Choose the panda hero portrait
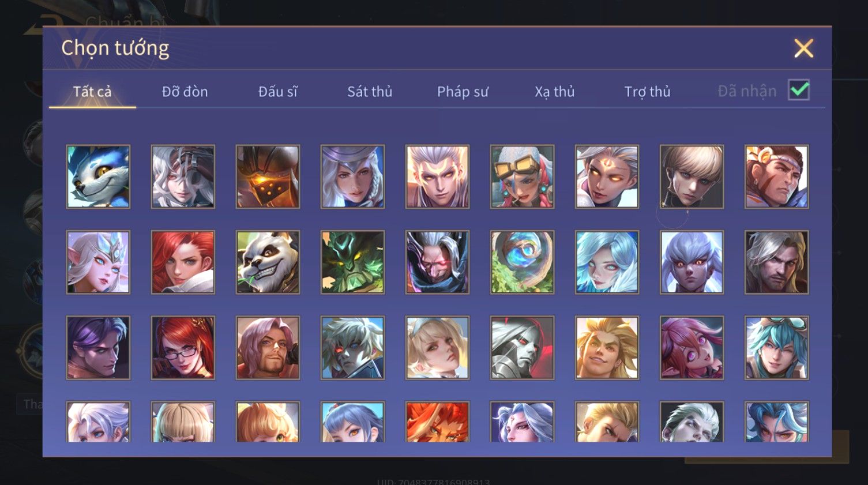 click(x=268, y=262)
